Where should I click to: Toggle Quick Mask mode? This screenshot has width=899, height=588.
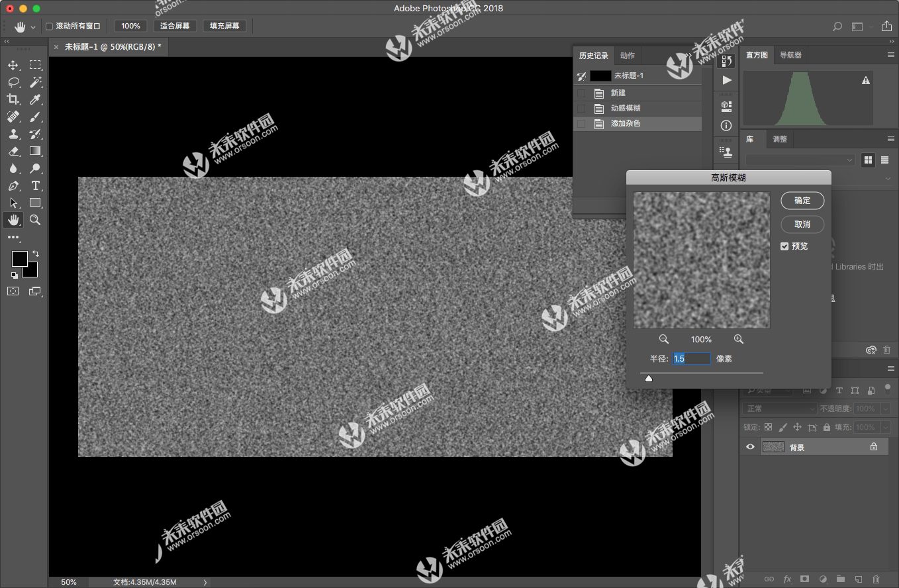tap(13, 291)
